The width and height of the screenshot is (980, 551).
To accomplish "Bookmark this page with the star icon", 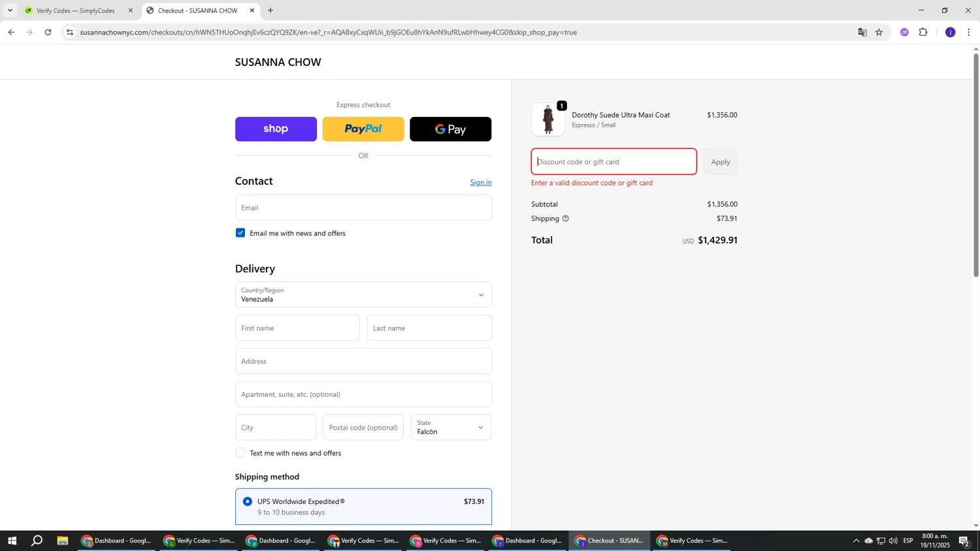I will point(879,32).
